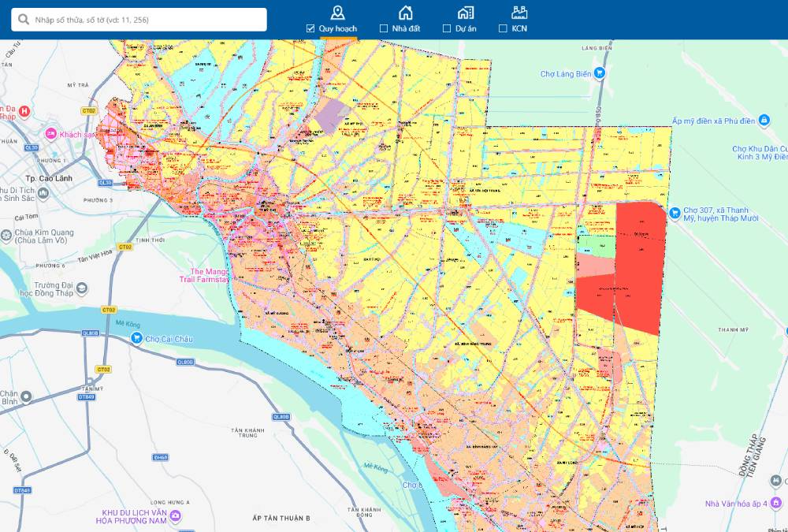
Task: Open the Dự án buildings icon
Action: pyautogui.click(x=465, y=12)
